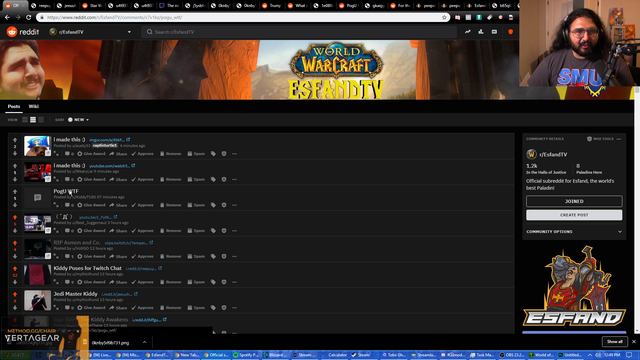
Task: Approve the 'PogU WTF' post
Action: pos(142,205)
